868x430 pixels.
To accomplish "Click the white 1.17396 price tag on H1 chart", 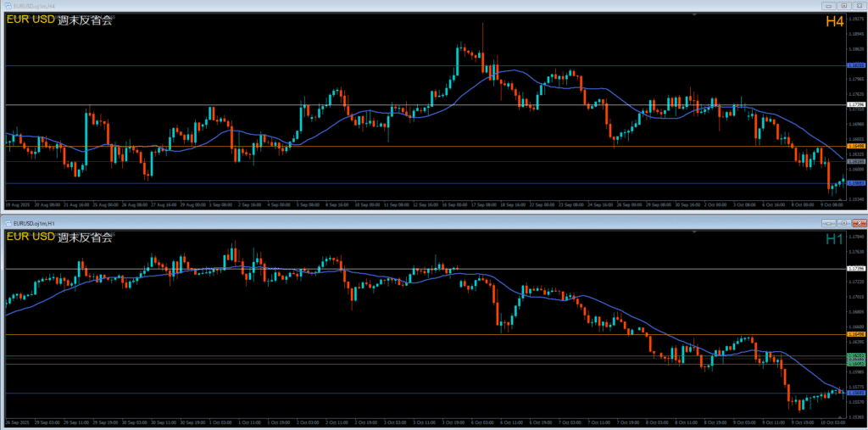I will pos(855,269).
